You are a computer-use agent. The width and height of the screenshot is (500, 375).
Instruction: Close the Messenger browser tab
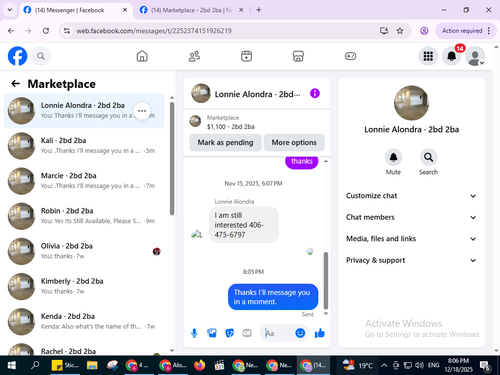coord(125,10)
